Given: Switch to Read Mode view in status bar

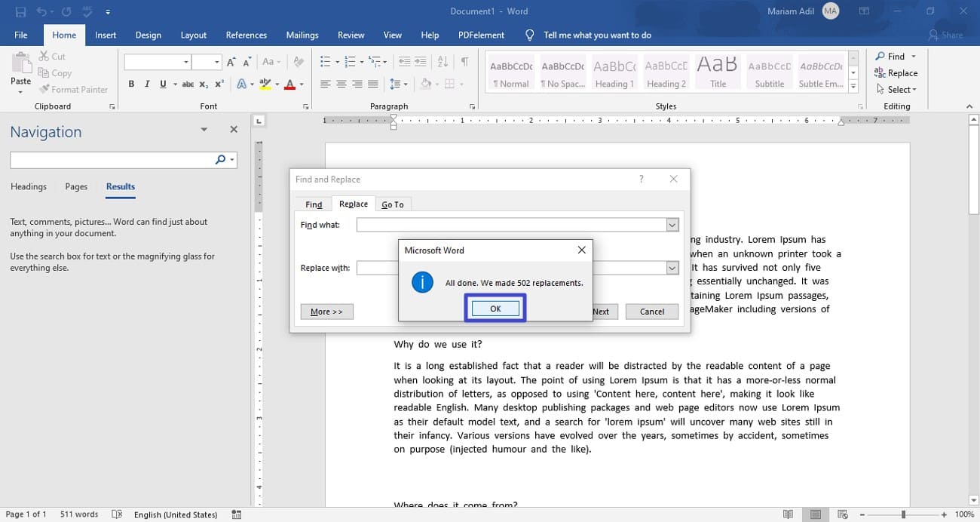Looking at the screenshot, I should coord(788,514).
